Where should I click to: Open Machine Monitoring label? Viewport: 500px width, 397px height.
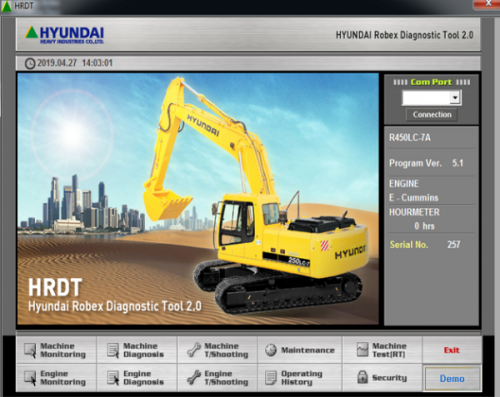pyautogui.click(x=63, y=350)
